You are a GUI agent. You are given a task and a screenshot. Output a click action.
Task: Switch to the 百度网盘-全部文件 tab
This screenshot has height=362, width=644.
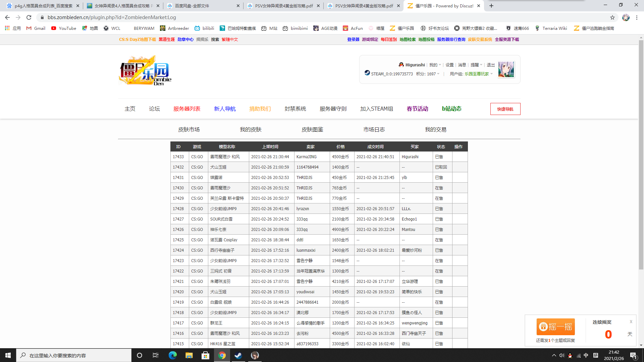pyautogui.click(x=192, y=6)
